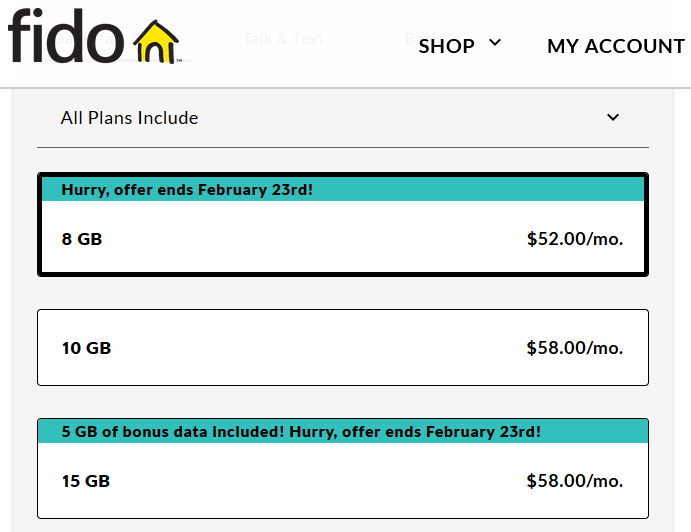
Task: Expand the chevron next to SHOP
Action: pos(494,43)
